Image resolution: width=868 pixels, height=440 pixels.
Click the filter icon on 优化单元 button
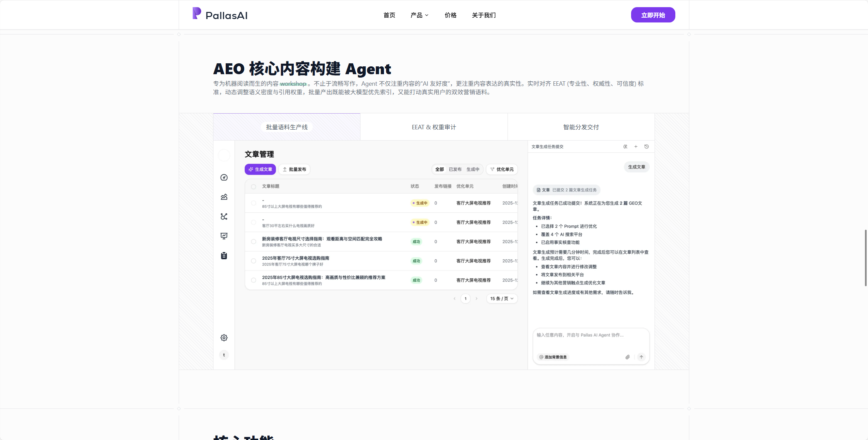pyautogui.click(x=492, y=169)
